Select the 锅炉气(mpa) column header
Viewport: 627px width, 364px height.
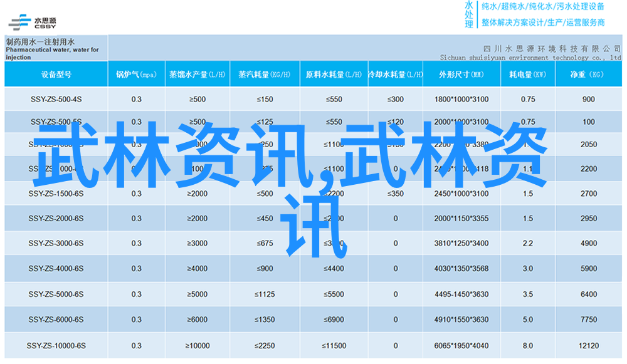[x=136, y=74]
